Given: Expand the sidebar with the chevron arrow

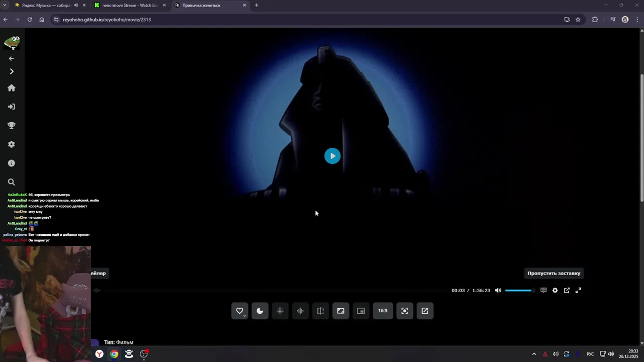Looking at the screenshot, I should tap(12, 71).
